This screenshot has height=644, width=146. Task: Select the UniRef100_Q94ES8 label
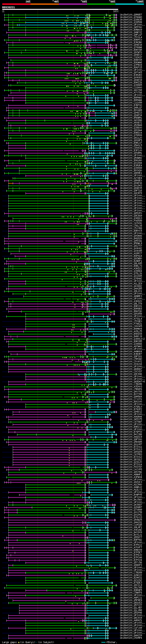click(131, 45)
